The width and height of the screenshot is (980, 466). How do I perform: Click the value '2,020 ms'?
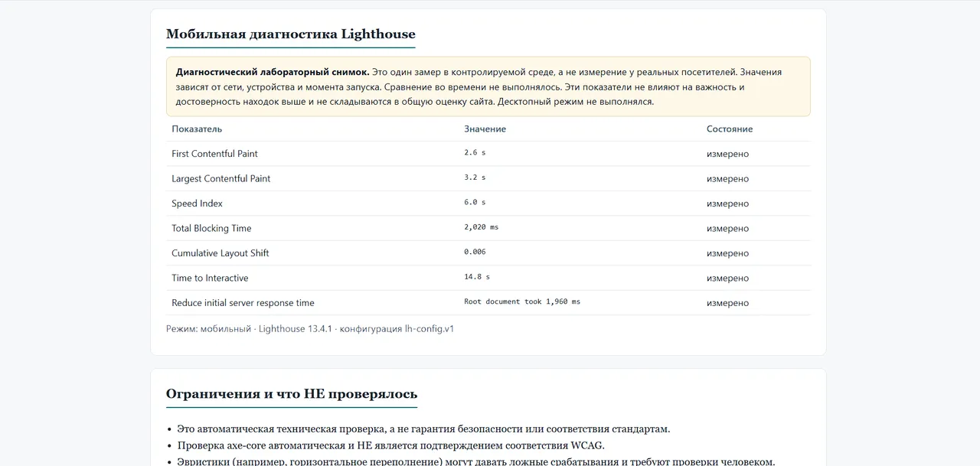coord(482,227)
